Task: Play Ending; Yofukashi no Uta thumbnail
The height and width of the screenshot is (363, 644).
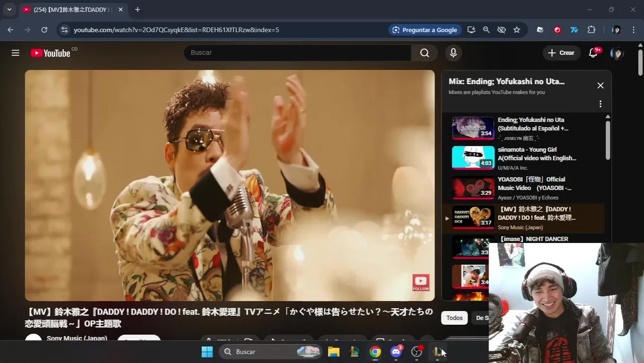Action: (473, 128)
